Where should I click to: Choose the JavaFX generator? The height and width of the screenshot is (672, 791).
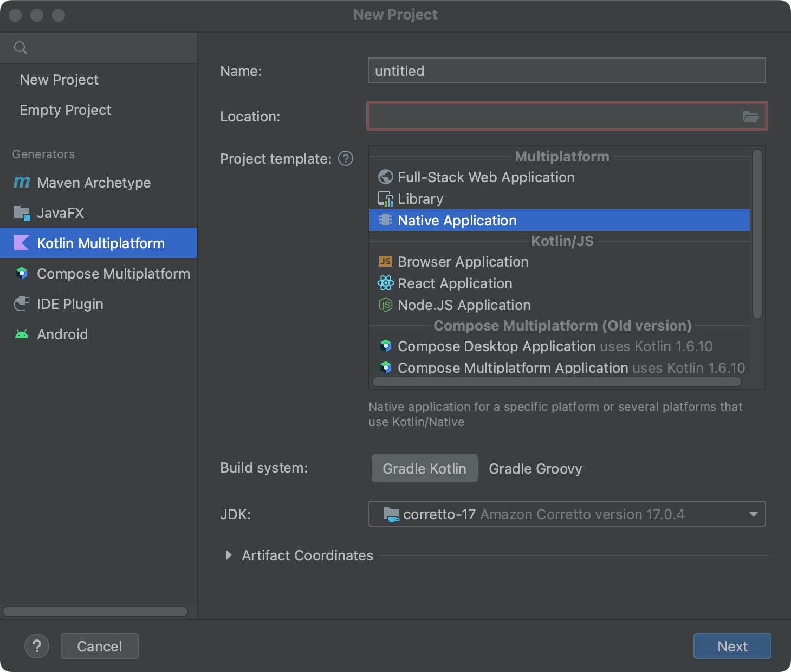99,213
